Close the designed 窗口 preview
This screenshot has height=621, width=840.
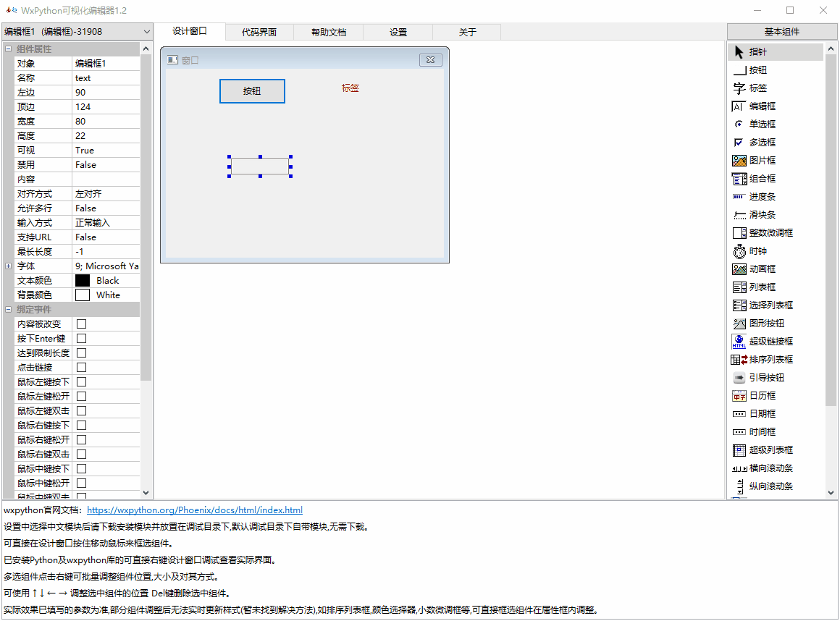431,60
